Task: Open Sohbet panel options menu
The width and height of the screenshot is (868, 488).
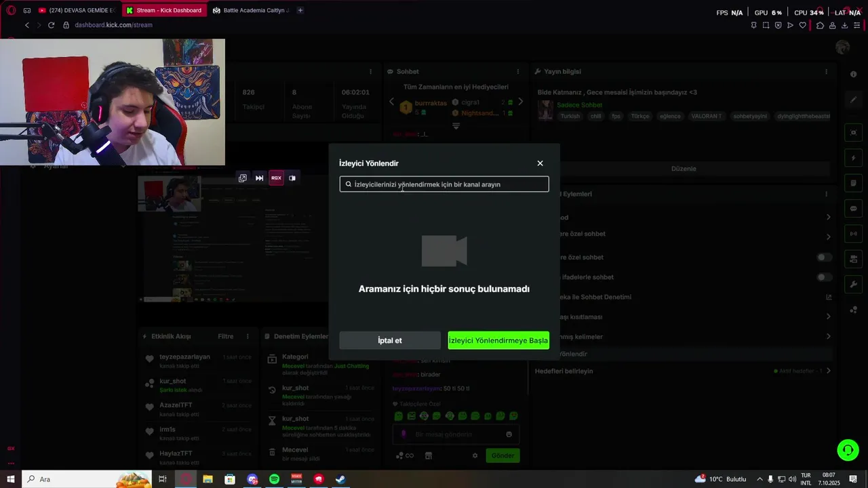Action: click(x=518, y=71)
